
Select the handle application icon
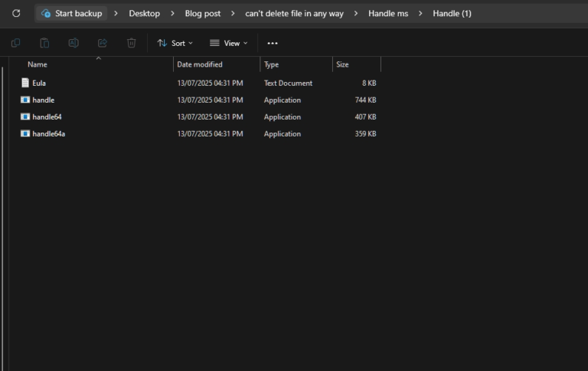click(x=25, y=100)
